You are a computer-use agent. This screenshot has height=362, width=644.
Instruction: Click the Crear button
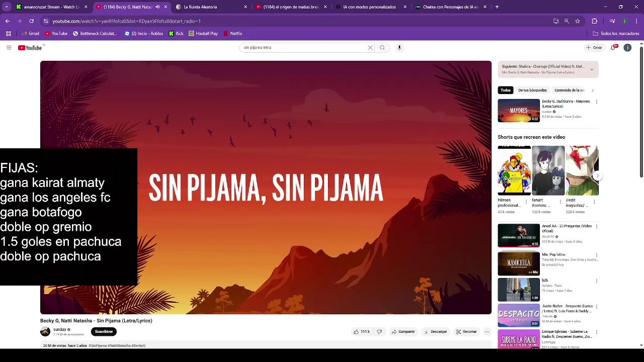594,48
